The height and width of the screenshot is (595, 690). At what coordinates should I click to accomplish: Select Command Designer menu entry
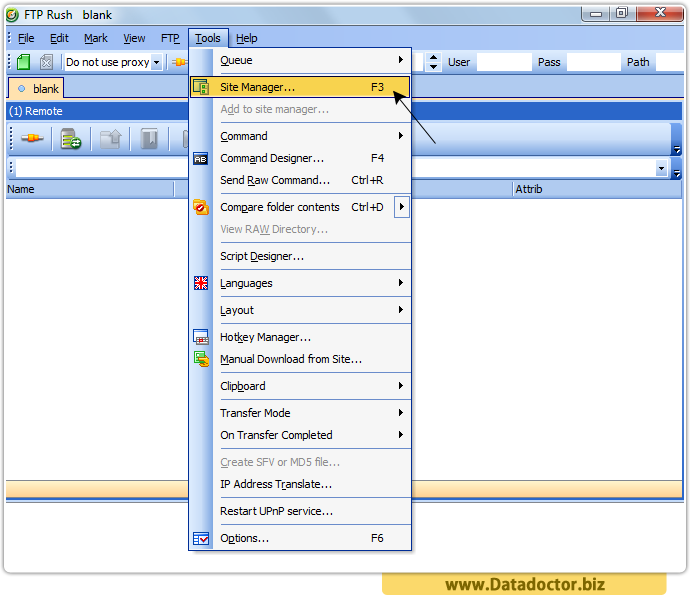[x=300, y=158]
